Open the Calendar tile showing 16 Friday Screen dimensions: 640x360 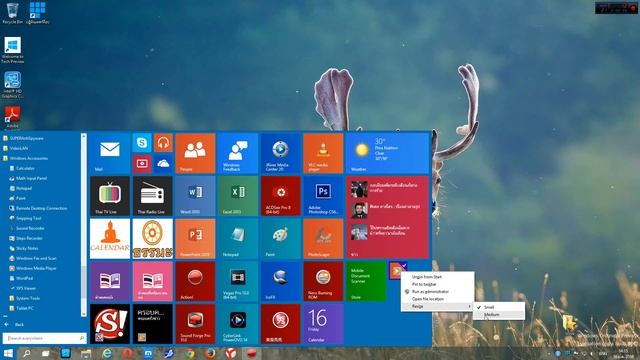tap(323, 324)
